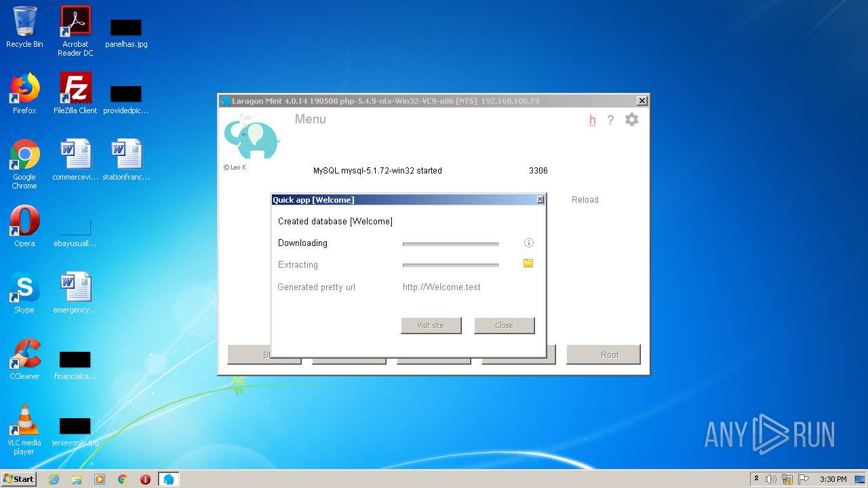
Task: Select the Recycle Bin desktop icon
Action: pos(24,27)
